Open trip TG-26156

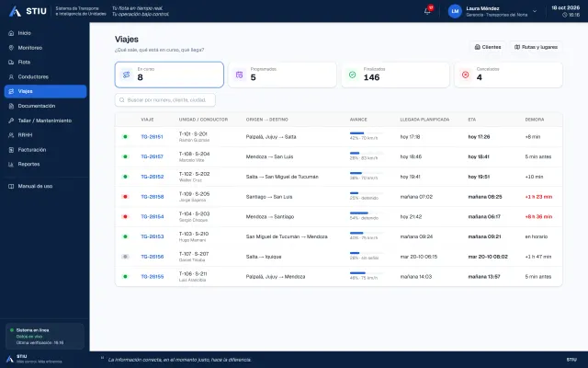(152, 257)
